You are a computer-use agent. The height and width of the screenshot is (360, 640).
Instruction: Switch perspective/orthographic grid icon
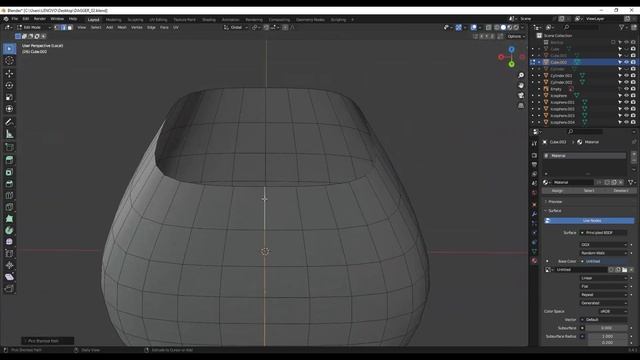click(x=521, y=105)
